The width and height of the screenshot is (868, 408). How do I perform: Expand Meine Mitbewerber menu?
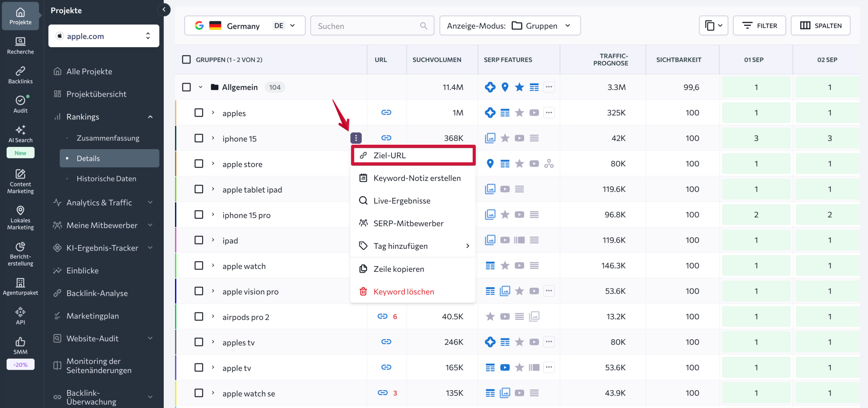click(150, 225)
